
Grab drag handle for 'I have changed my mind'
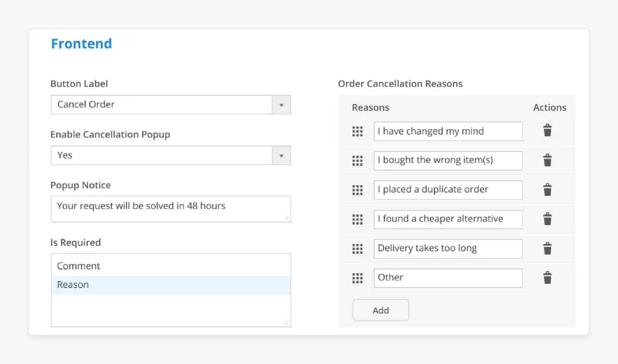click(x=358, y=131)
